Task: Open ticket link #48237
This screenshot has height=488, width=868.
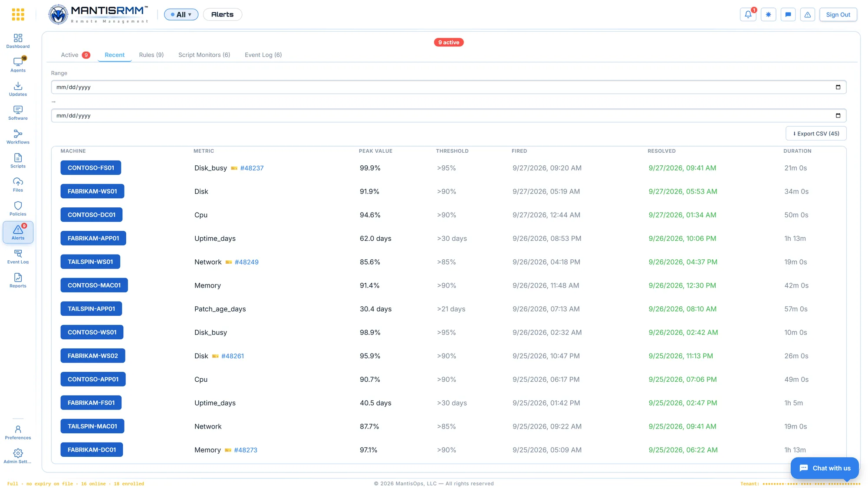Action: pos(252,168)
